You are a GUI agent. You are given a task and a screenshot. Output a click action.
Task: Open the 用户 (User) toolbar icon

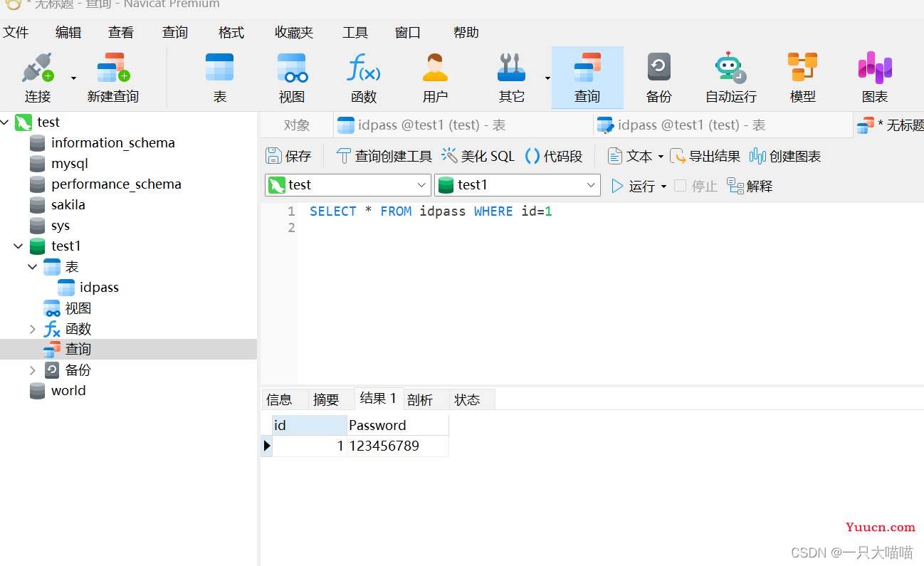435,68
